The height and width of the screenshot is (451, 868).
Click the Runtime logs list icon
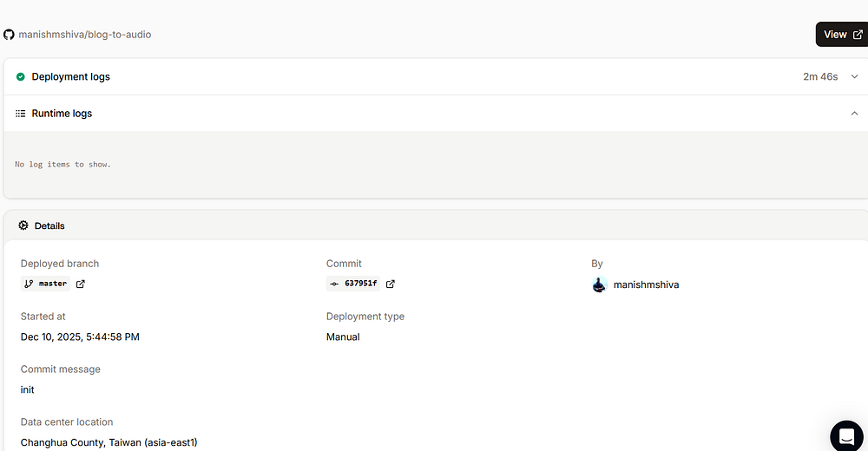pos(21,114)
